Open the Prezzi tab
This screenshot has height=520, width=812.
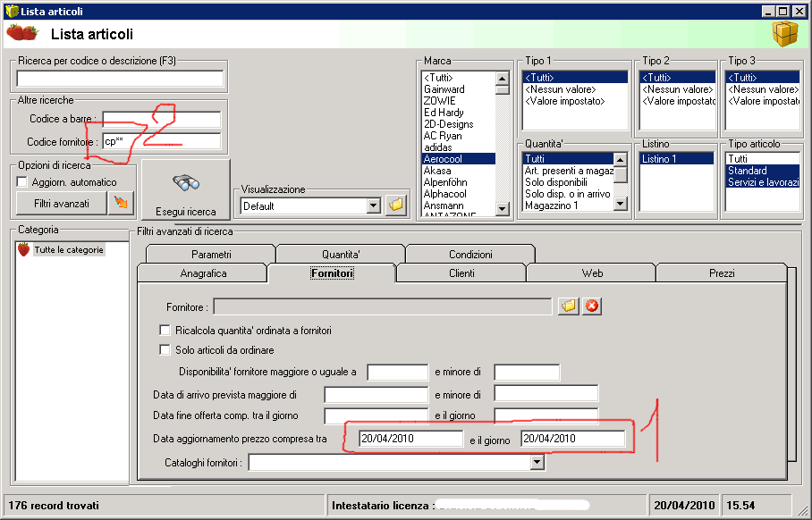coord(722,273)
